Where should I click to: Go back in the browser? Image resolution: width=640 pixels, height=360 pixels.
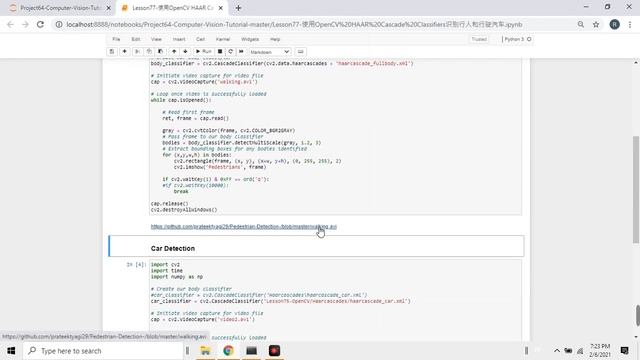tap(10, 24)
